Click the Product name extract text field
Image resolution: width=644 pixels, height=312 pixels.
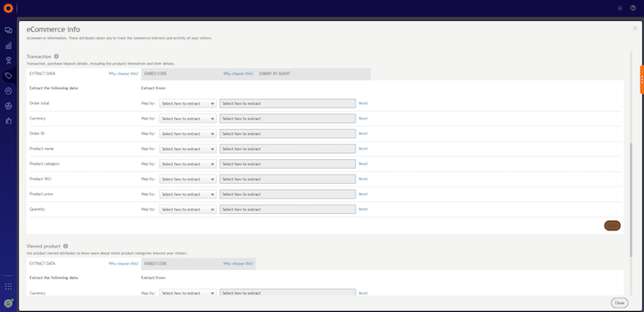point(288,149)
